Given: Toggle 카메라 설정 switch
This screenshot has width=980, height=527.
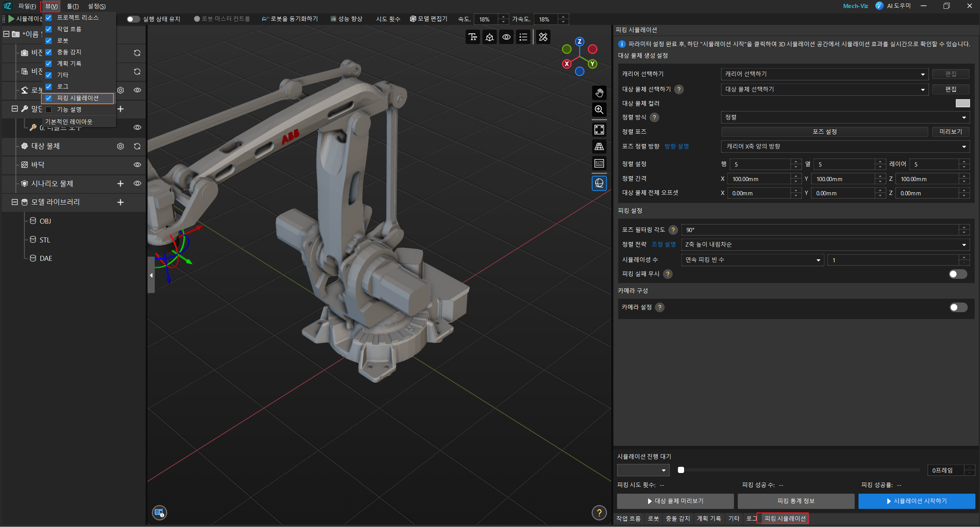Looking at the screenshot, I should click(958, 308).
